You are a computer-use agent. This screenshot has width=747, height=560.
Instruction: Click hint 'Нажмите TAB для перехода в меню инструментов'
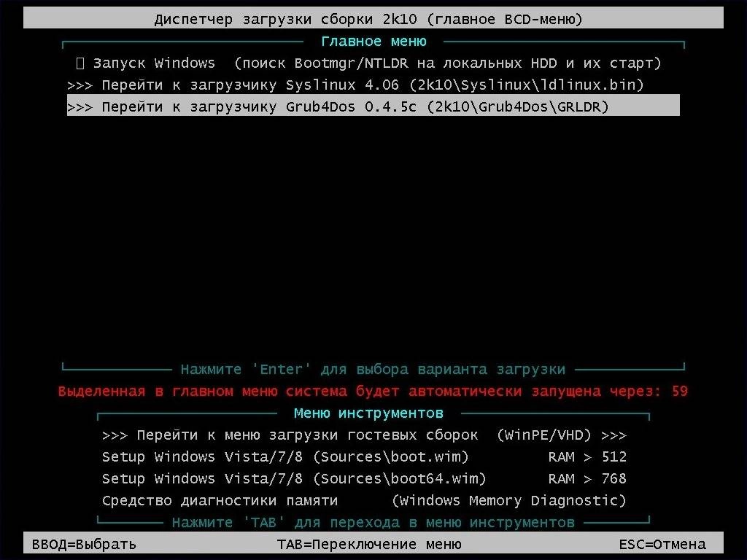click(x=373, y=523)
